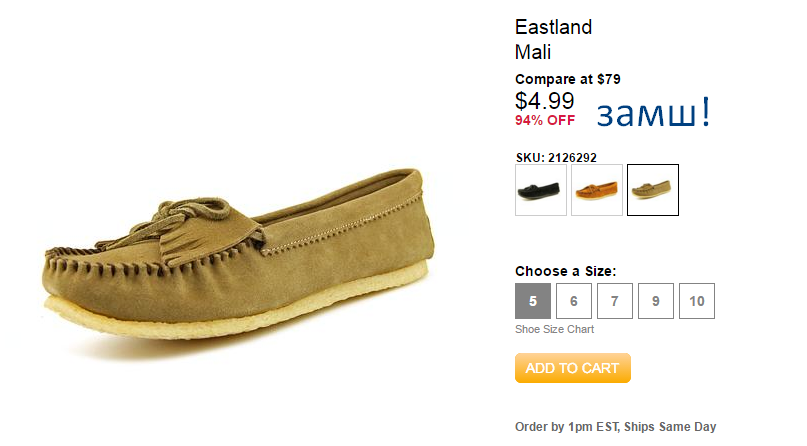Select shoe size 9

pyautogui.click(x=656, y=301)
